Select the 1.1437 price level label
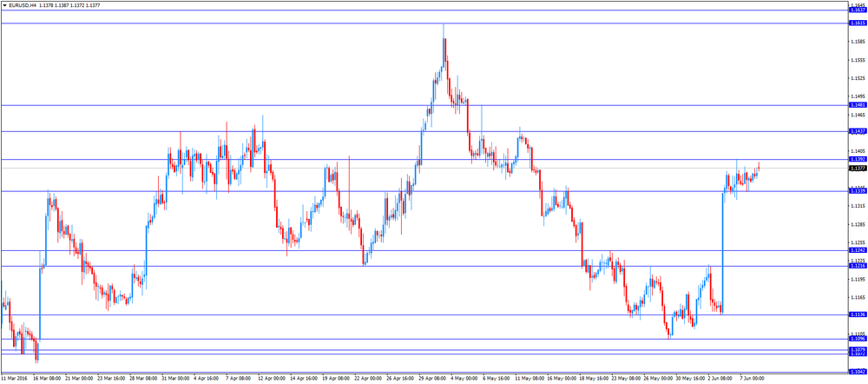This screenshot has height=384, width=868. pyautogui.click(x=858, y=131)
